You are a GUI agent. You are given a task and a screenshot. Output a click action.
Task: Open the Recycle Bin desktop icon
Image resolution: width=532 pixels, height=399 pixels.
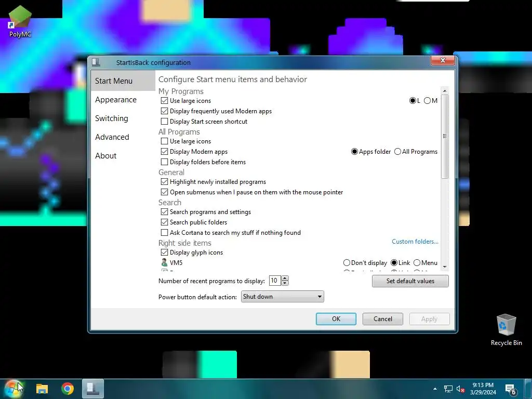[506, 329]
